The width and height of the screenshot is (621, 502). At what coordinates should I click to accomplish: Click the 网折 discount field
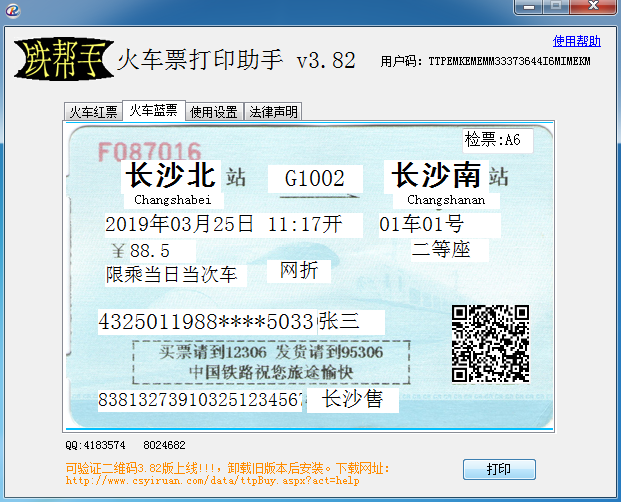[x=299, y=271]
